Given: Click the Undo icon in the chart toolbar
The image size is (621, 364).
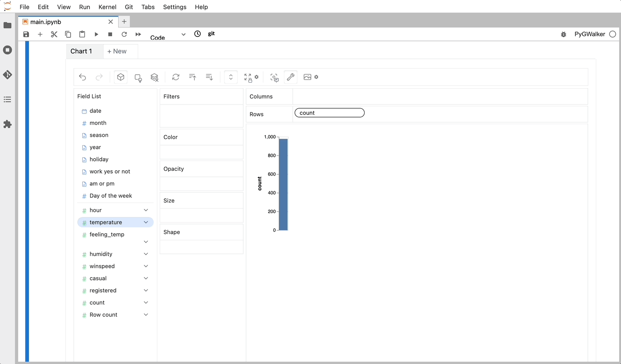Looking at the screenshot, I should pos(83,77).
